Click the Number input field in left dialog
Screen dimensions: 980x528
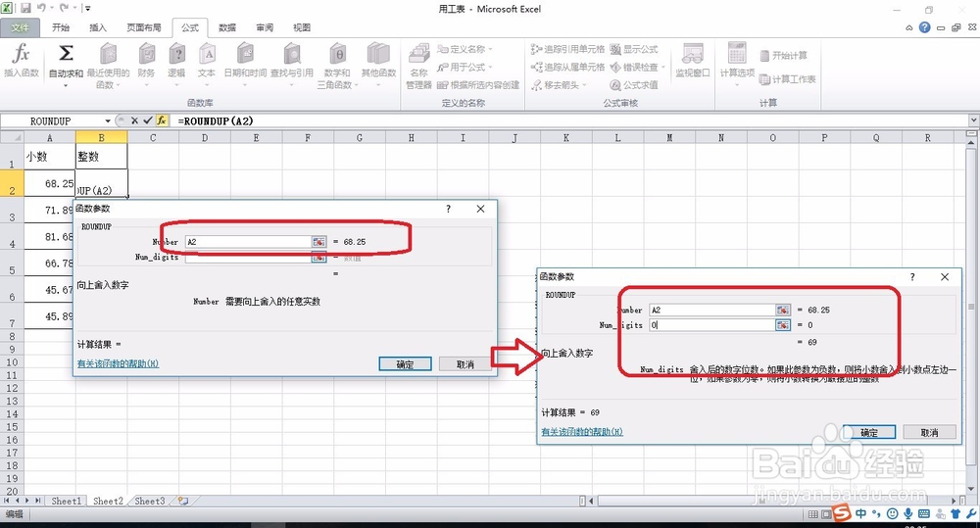coord(248,242)
